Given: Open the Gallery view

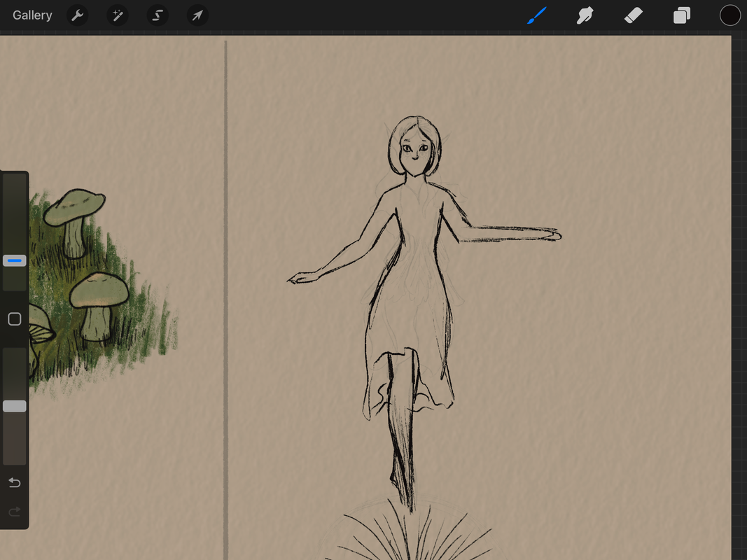Looking at the screenshot, I should [32, 15].
